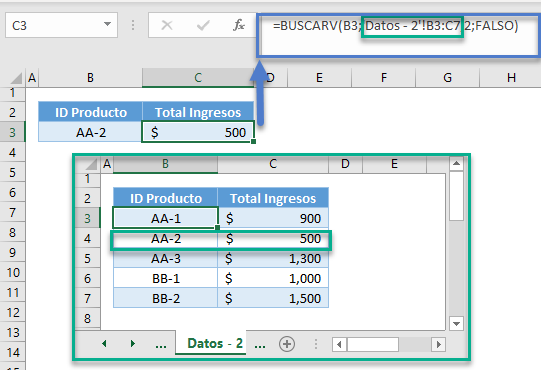Select all cells with the outer sheet's corner triangle
Viewport: 541px width, 370px height.
tap(16, 78)
